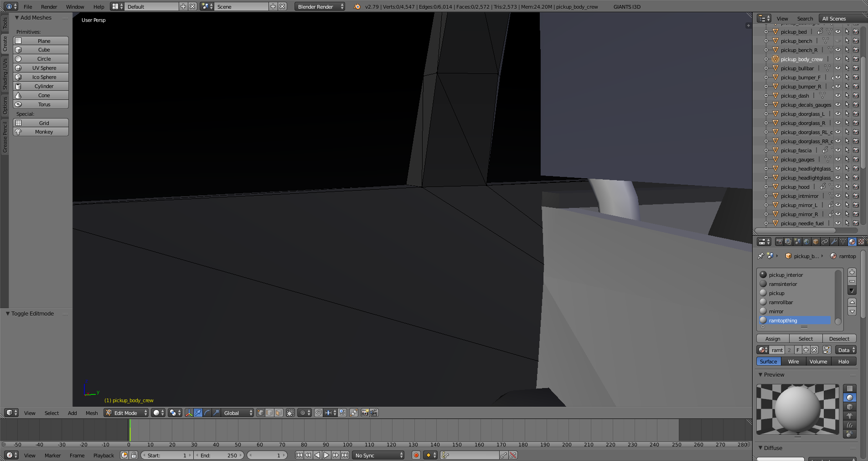Select the scale manipulator icon
This screenshot has height=461, width=868.
(x=216, y=413)
